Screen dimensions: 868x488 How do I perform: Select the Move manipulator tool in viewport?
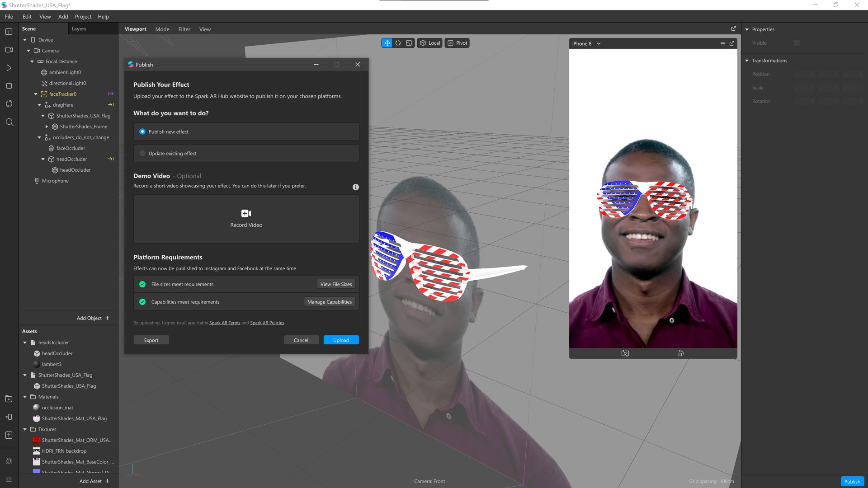pos(387,43)
